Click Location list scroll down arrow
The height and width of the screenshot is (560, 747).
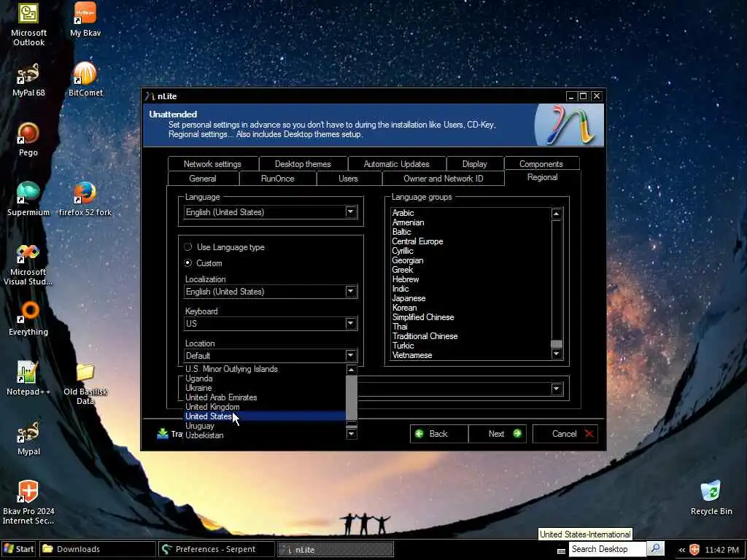351,433
